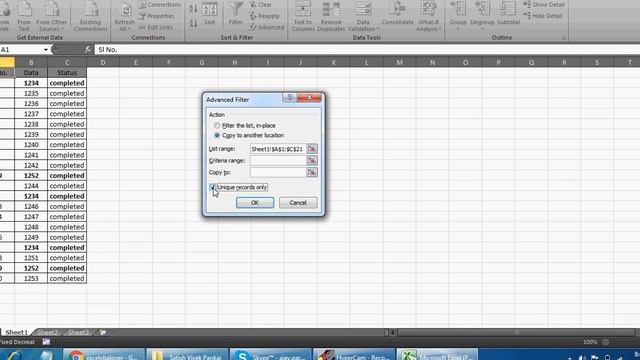
Task: Click the Status header cell
Action: [x=67, y=73]
